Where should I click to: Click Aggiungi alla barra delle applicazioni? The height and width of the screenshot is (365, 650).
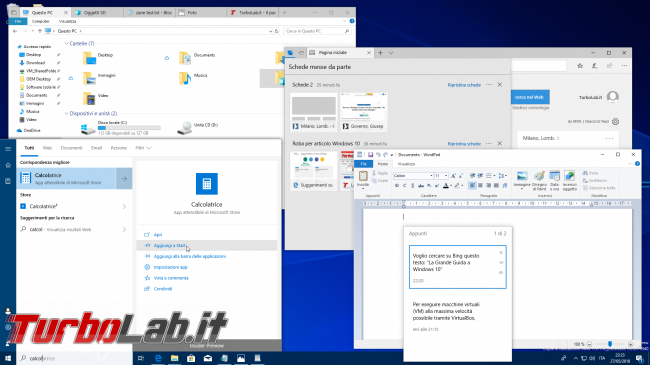(x=189, y=256)
